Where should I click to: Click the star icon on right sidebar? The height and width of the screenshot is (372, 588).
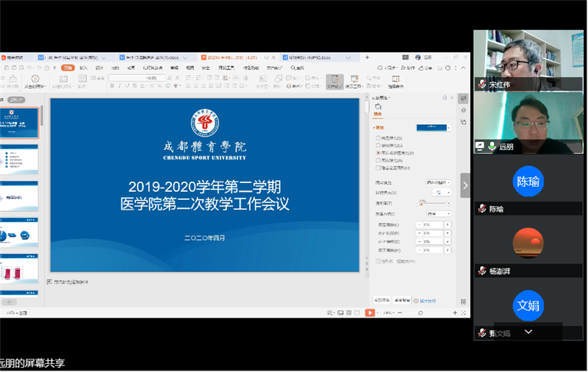(464, 110)
